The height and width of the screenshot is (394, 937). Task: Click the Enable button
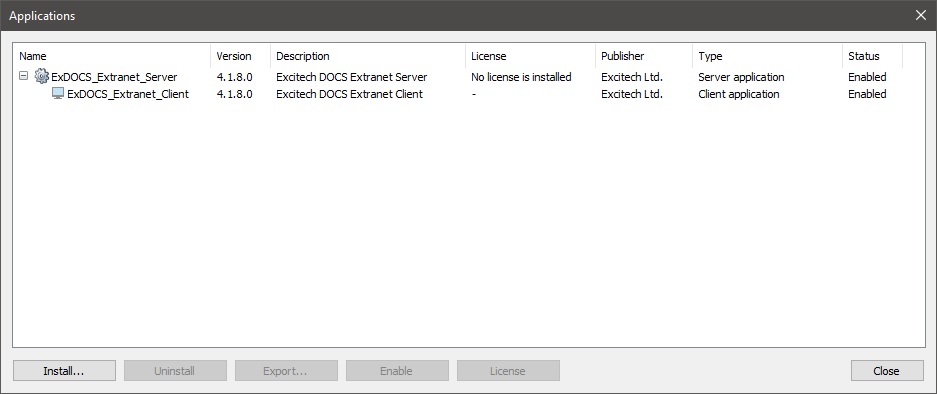(x=397, y=371)
